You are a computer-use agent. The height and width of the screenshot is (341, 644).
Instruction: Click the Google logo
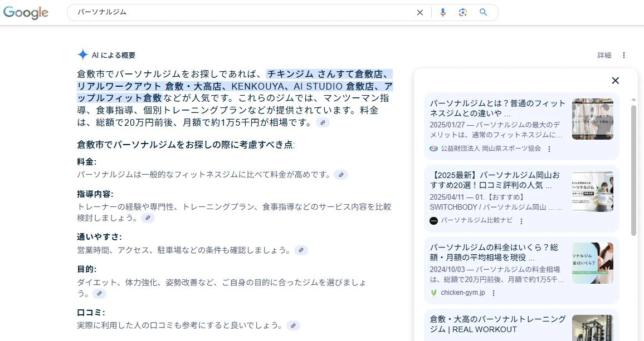(x=26, y=12)
